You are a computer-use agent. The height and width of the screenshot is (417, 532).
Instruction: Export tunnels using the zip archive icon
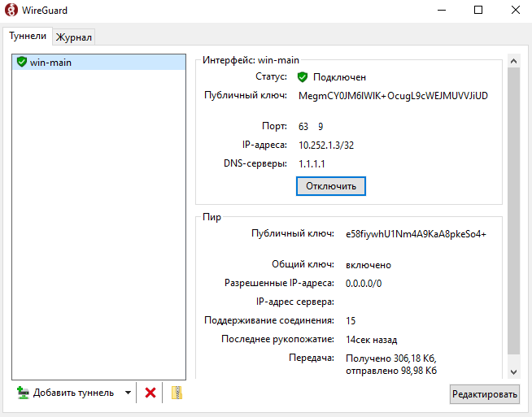pyautogui.click(x=177, y=393)
